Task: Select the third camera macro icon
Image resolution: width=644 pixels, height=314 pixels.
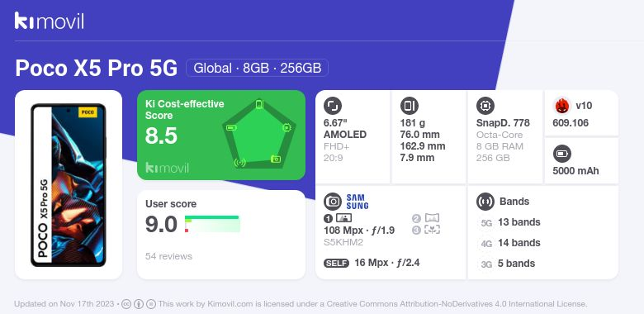Action: 432,230
